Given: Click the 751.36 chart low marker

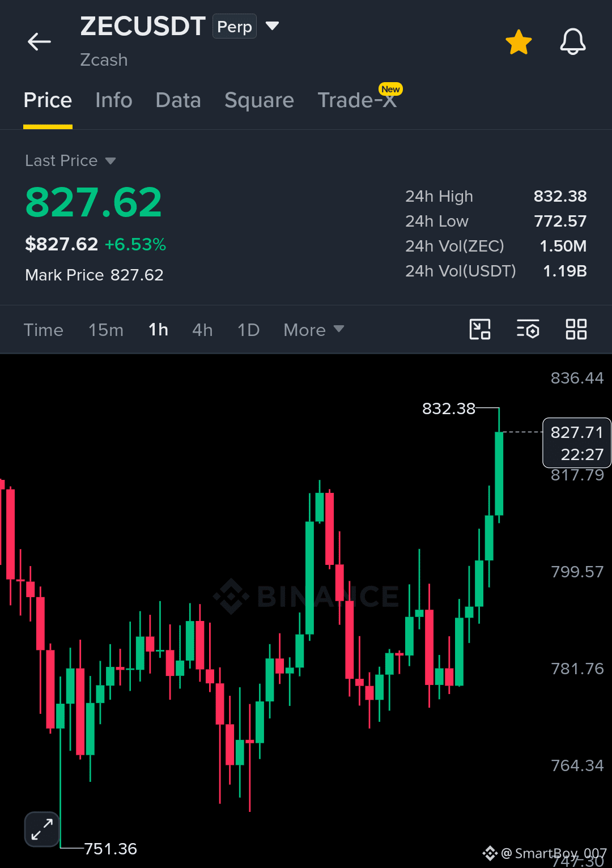Looking at the screenshot, I should tap(110, 849).
